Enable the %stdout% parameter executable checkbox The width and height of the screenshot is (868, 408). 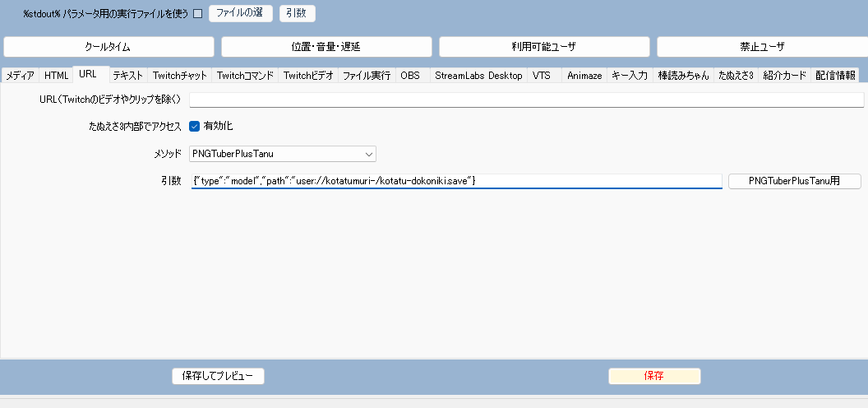click(x=197, y=13)
